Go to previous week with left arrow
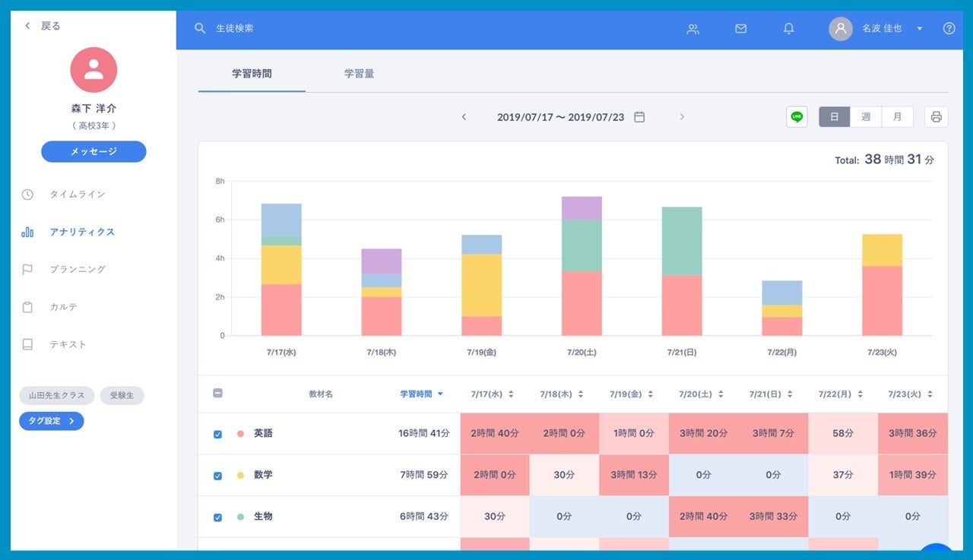The height and width of the screenshot is (560, 973). (x=464, y=117)
